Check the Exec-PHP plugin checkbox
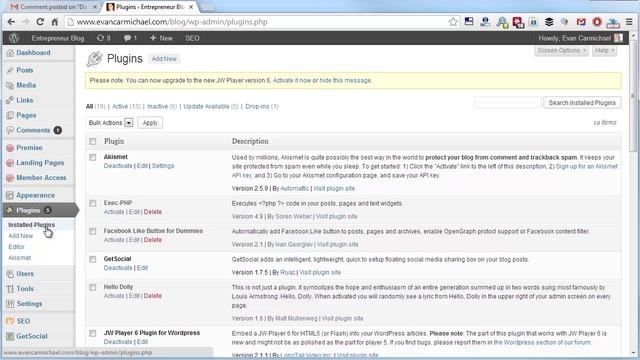This screenshot has height=360, width=640. tap(93, 203)
